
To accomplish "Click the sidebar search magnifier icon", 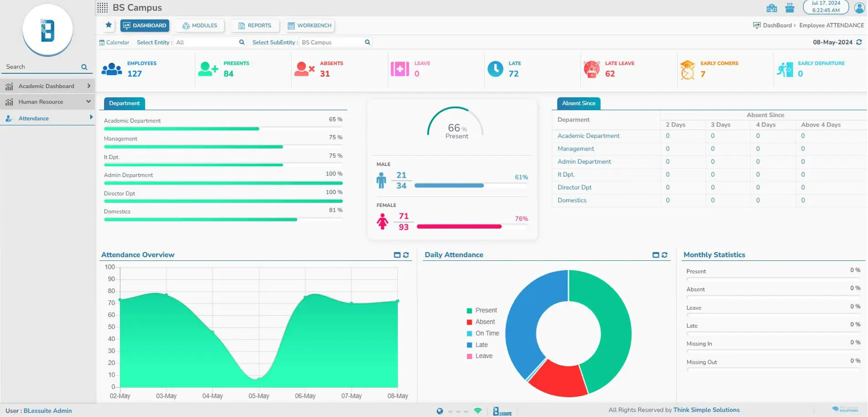I will pos(84,67).
